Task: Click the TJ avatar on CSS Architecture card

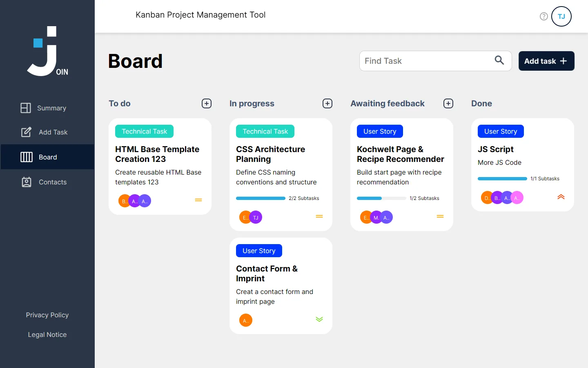Action: 256,218
